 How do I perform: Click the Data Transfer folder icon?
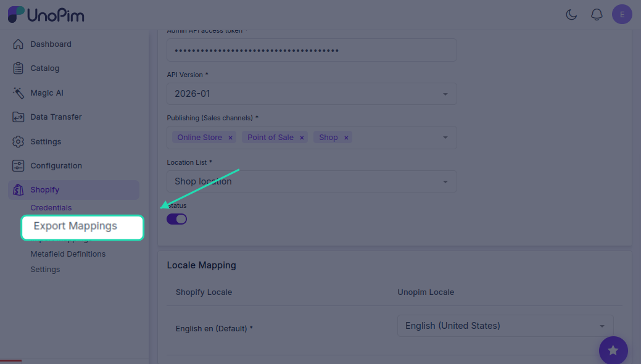click(18, 117)
